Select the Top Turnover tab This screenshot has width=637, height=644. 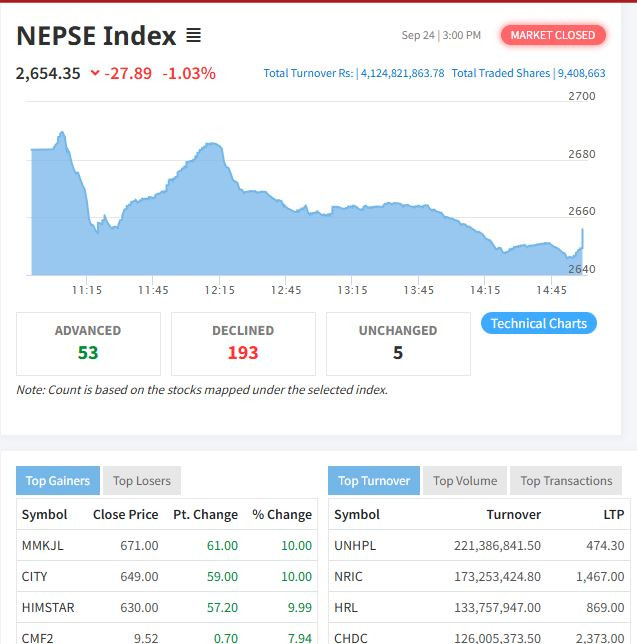[x=373, y=481]
